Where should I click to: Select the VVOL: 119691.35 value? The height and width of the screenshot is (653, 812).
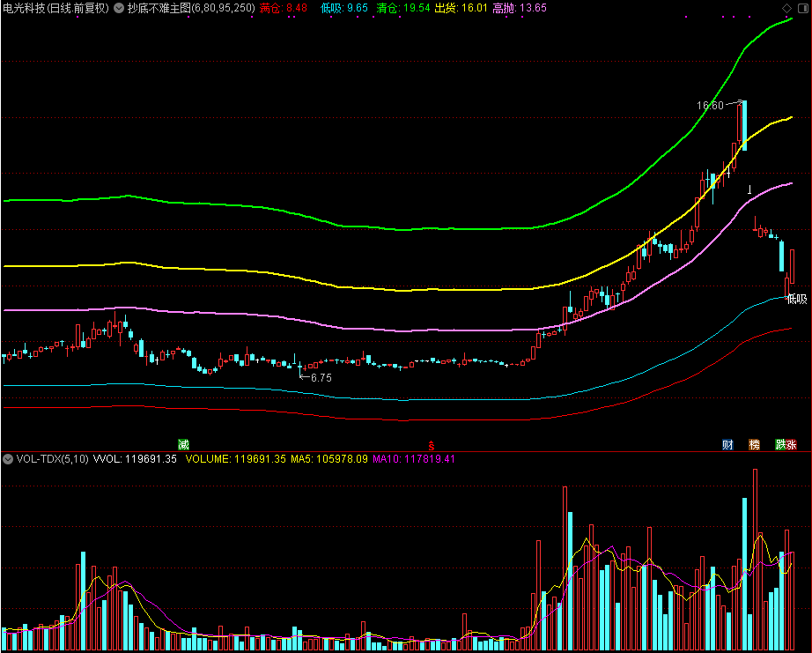pos(135,459)
